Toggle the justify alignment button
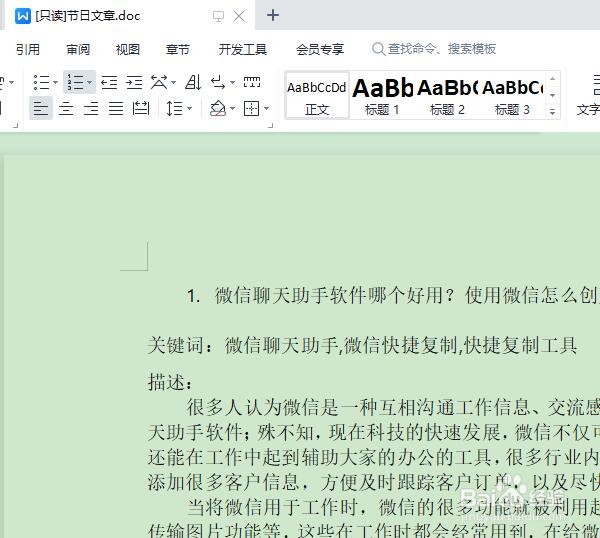Screen dimensions: 600x538 pyautogui.click(x=116, y=109)
